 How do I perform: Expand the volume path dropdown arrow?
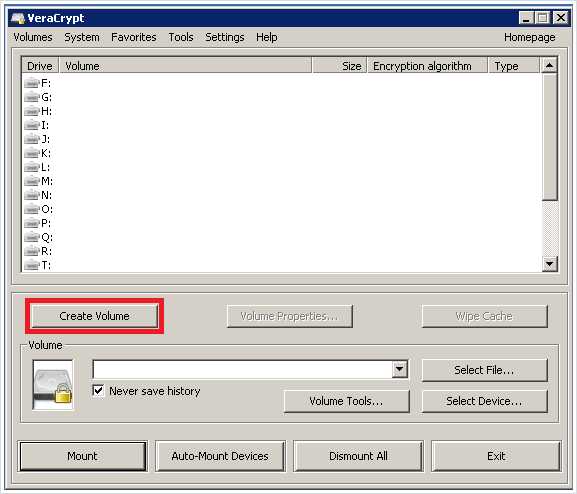(400, 369)
